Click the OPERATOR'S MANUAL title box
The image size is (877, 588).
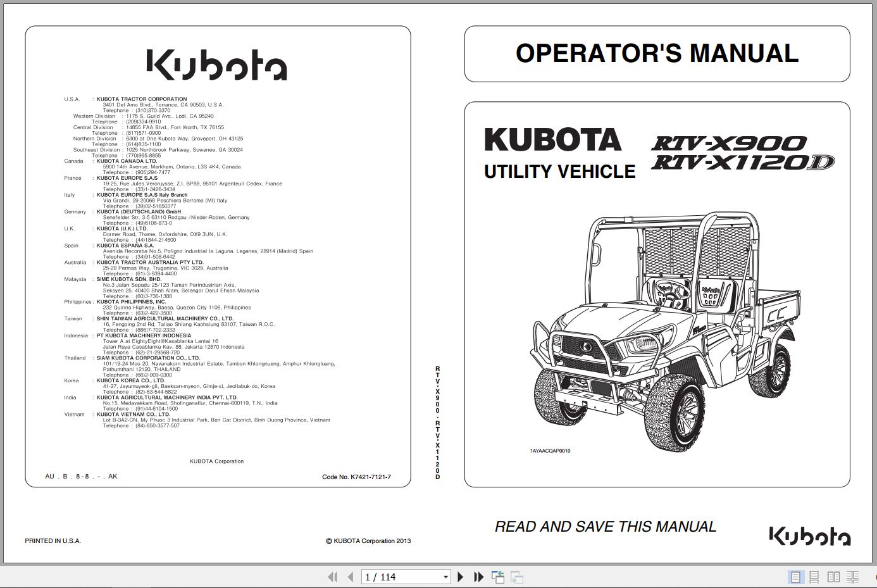(657, 54)
